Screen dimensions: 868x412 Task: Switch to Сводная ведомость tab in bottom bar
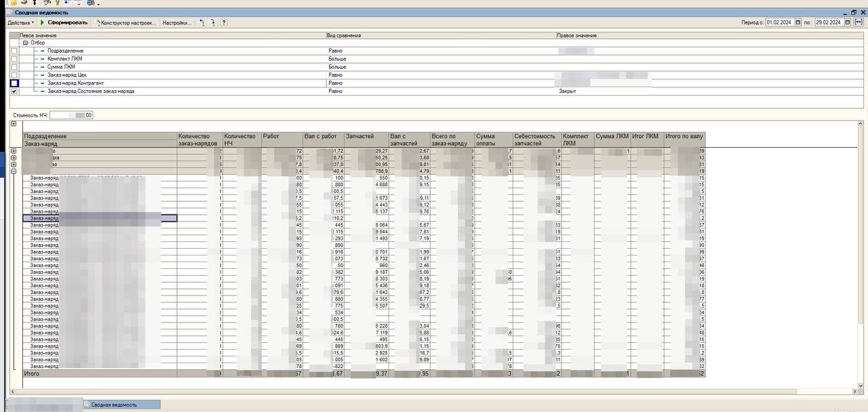point(121,405)
